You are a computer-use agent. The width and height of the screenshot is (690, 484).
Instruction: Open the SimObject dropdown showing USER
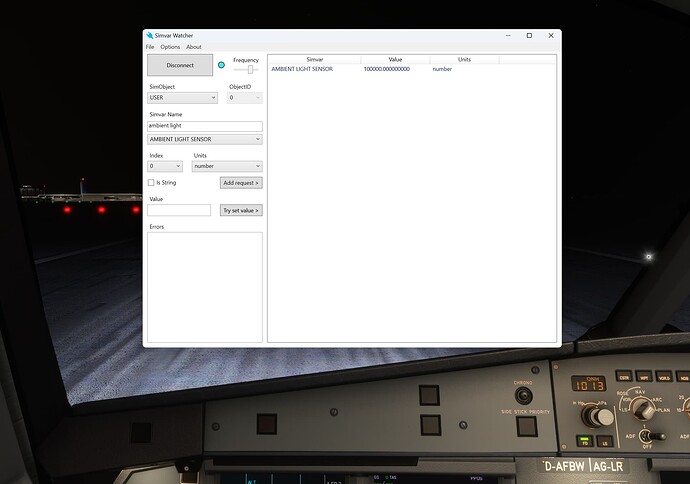tap(182, 98)
